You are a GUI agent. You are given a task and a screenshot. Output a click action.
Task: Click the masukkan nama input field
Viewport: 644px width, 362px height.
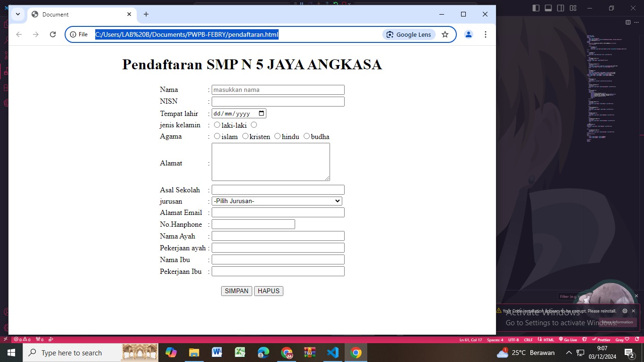pos(278,89)
